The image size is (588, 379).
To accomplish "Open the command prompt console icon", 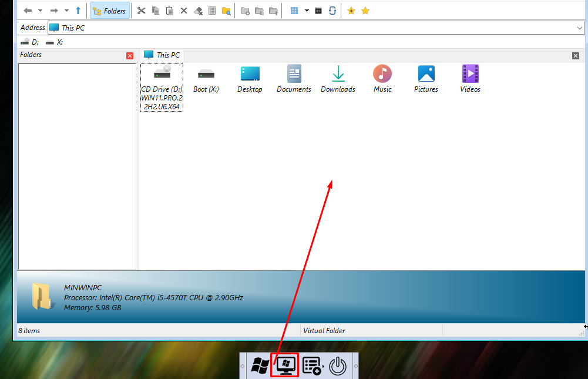I will tap(318, 11).
